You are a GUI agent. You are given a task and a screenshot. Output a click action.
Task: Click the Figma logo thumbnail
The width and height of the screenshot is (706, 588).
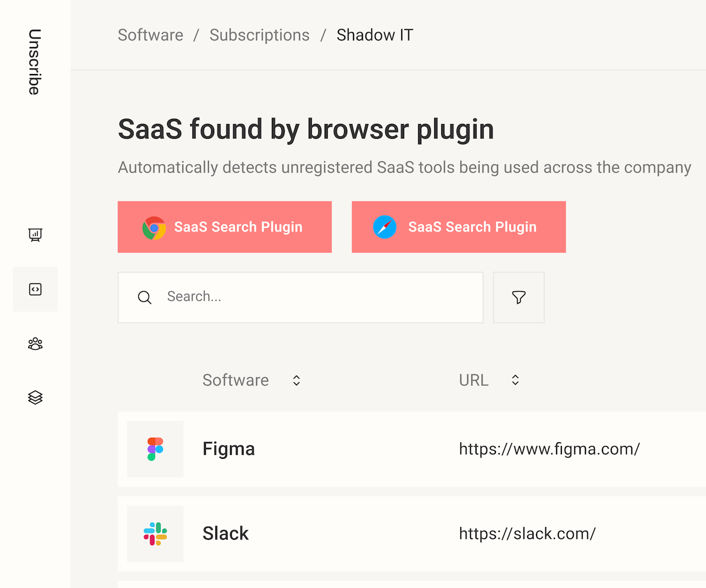155,449
